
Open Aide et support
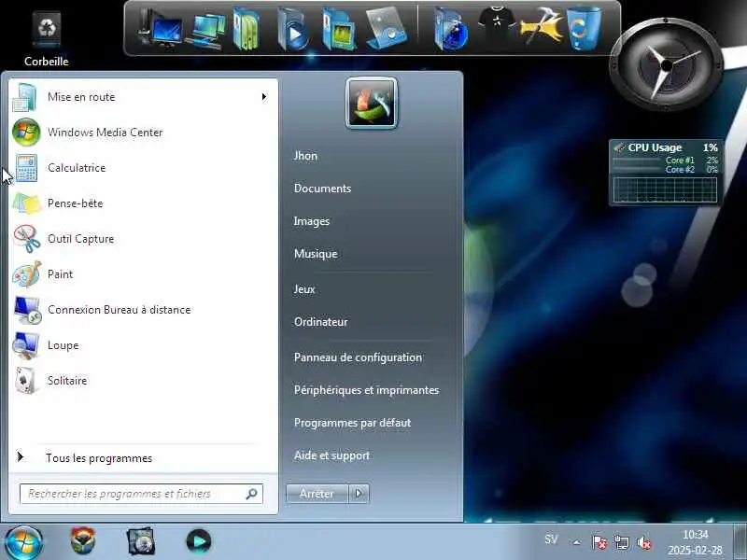(332, 455)
